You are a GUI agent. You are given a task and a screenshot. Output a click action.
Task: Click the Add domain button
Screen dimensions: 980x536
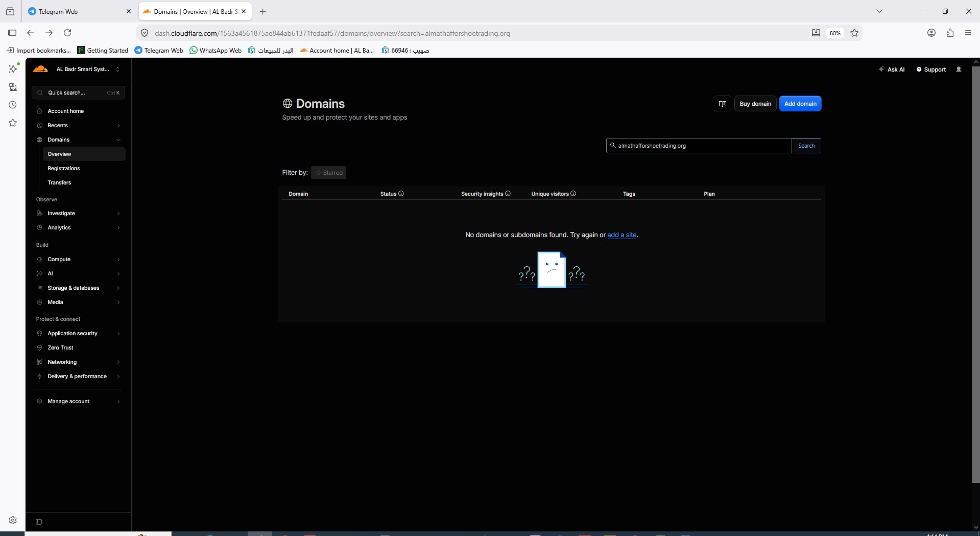(800, 104)
